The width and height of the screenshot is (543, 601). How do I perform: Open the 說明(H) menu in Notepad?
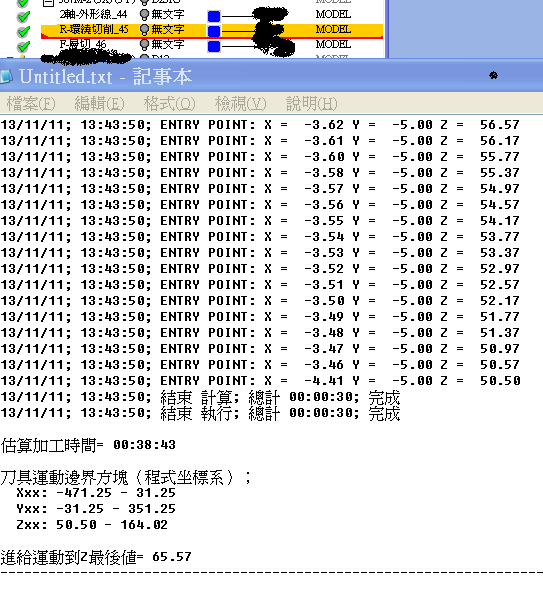click(x=312, y=103)
